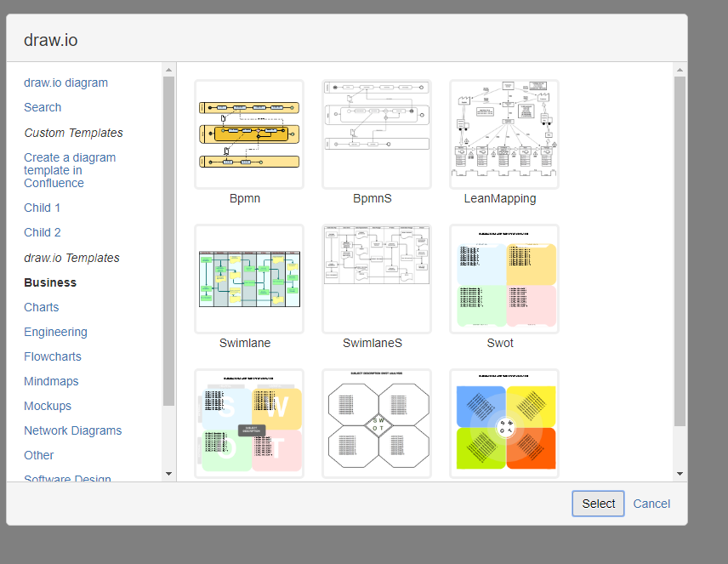Pick the LeanMapping template thumbnail

tap(504, 134)
